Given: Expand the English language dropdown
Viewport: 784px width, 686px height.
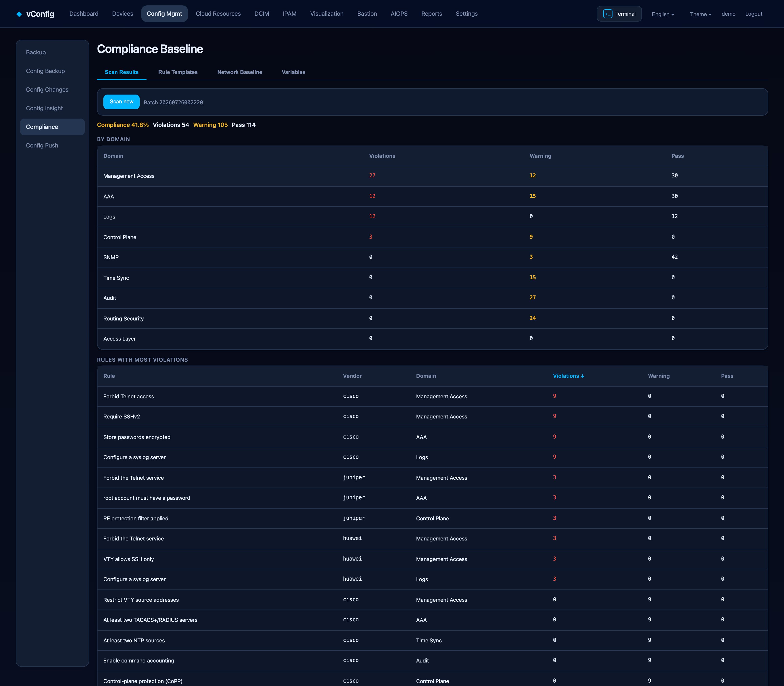Looking at the screenshot, I should click(663, 14).
